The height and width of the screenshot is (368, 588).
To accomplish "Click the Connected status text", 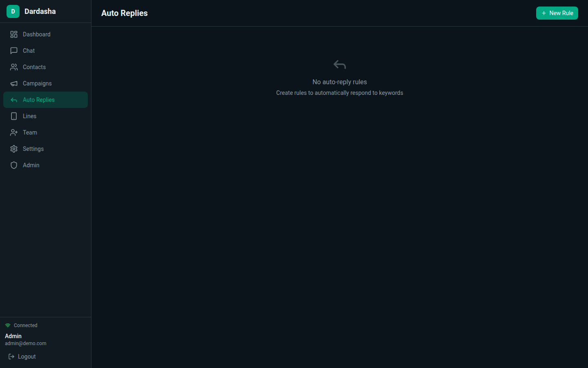I will 26,325.
